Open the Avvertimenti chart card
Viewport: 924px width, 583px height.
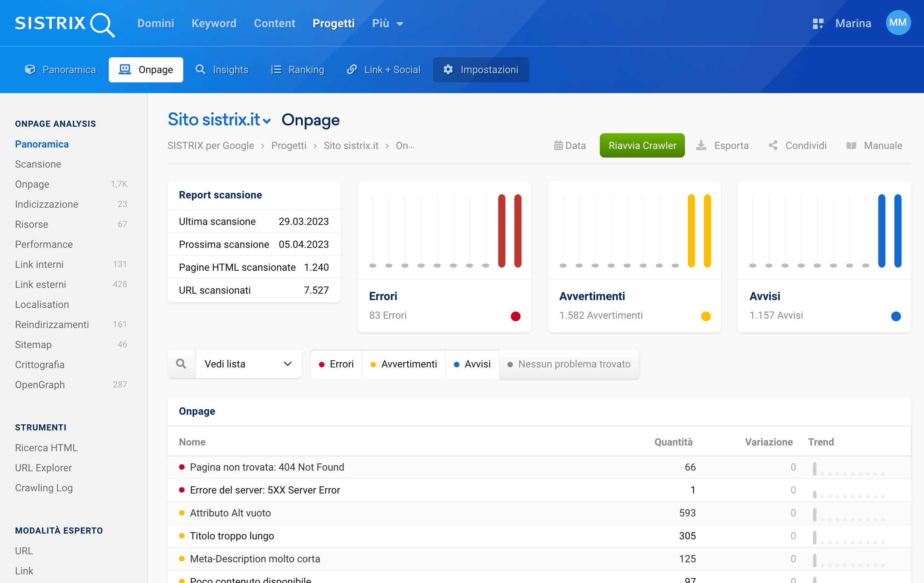(634, 256)
